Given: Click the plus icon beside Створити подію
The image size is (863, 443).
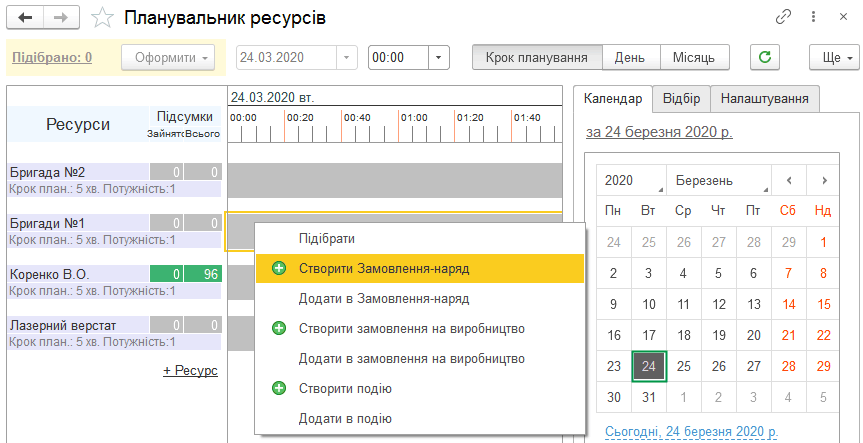Looking at the screenshot, I should pos(279,389).
